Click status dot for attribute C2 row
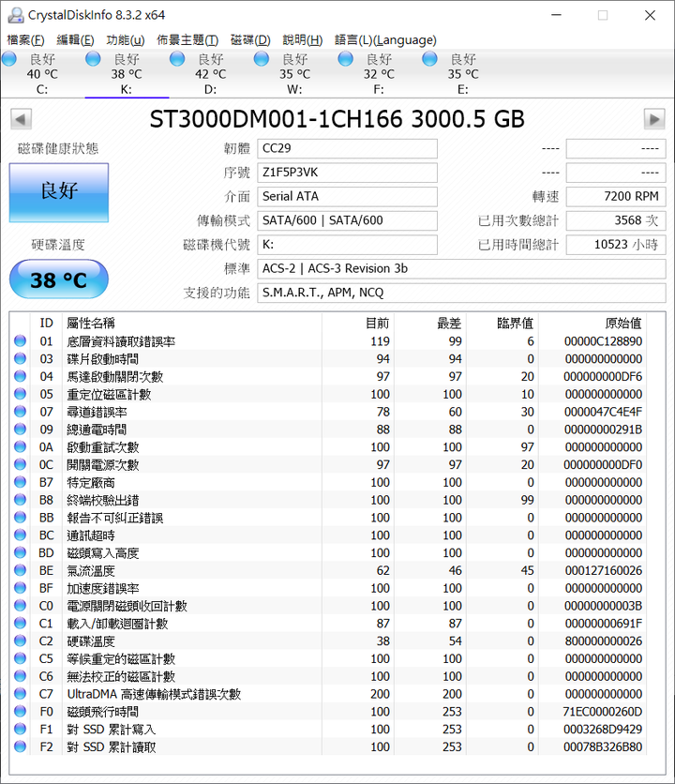This screenshot has width=675, height=784. 20,641
